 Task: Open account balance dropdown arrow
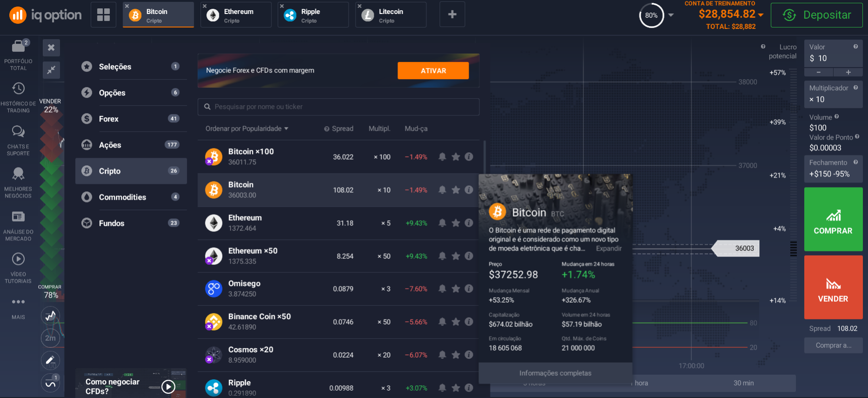(761, 15)
